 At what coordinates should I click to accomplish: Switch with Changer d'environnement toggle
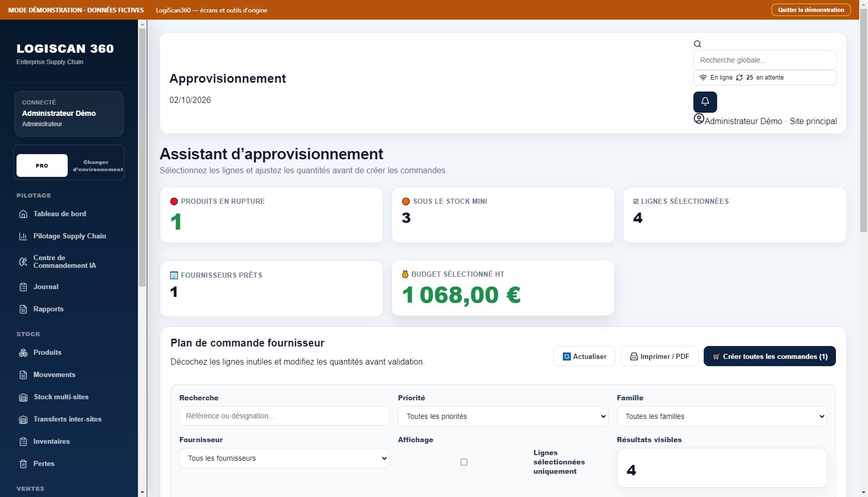96,165
